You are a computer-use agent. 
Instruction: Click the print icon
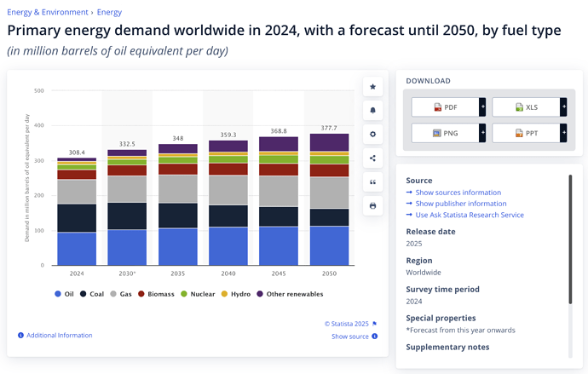[x=373, y=206]
